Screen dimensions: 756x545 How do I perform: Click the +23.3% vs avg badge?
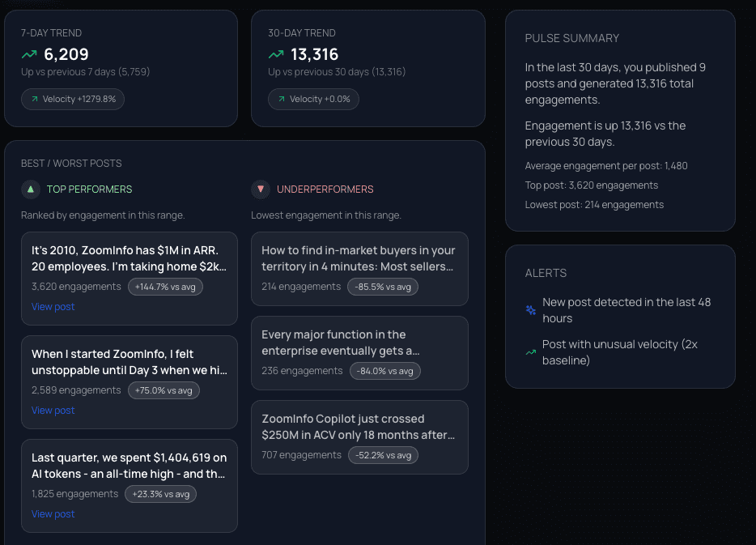tap(161, 494)
